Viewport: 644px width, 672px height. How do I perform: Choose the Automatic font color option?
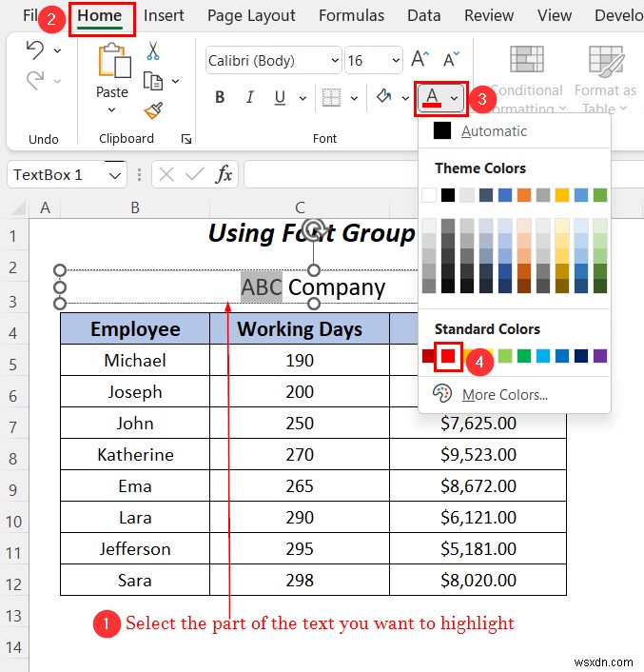[x=515, y=130]
